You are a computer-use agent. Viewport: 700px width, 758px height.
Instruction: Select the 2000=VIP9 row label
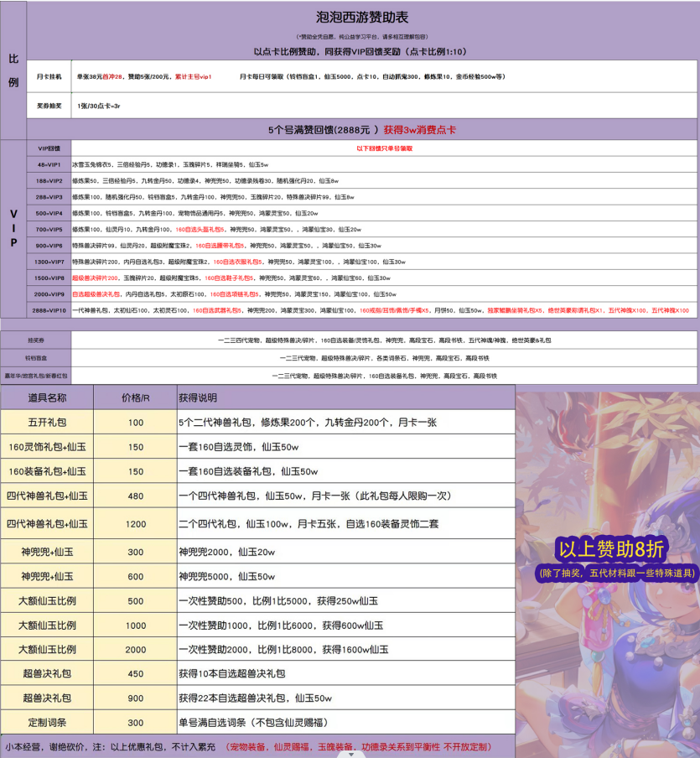click(x=49, y=294)
